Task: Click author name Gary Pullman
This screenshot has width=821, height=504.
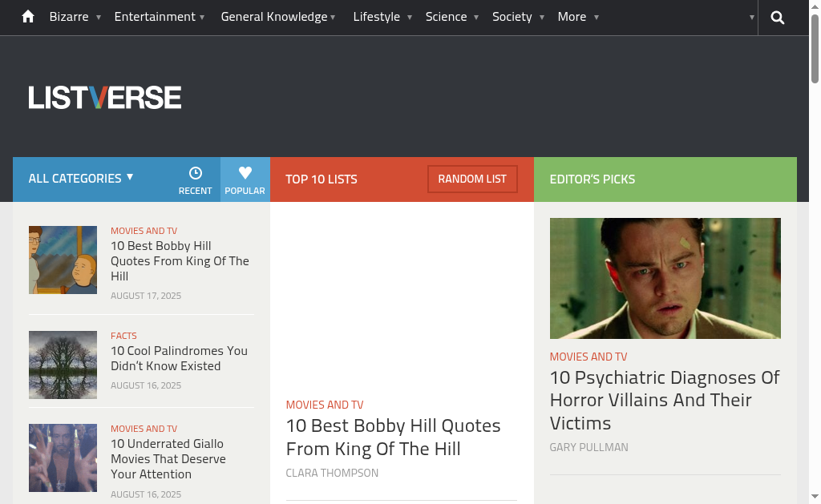Action: pos(589,447)
